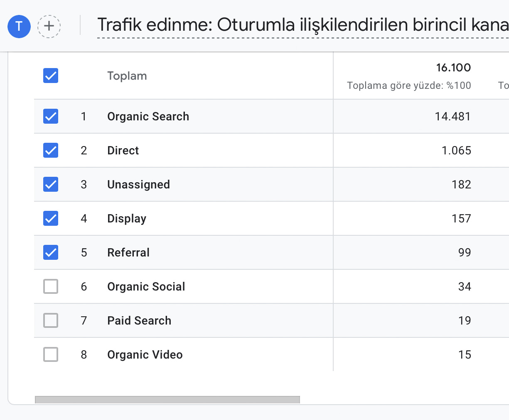509x420 pixels.
Task: Uncheck the Unassigned row checkbox
Action: [51, 184]
